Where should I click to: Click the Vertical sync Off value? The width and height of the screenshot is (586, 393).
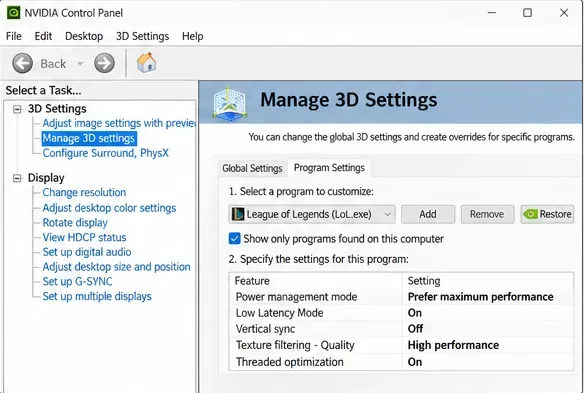tap(415, 329)
